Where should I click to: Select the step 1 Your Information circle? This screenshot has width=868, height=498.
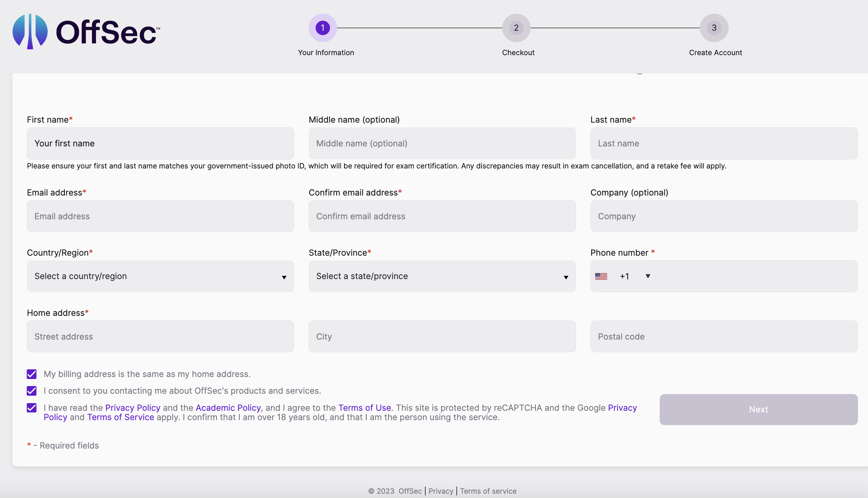coord(322,28)
